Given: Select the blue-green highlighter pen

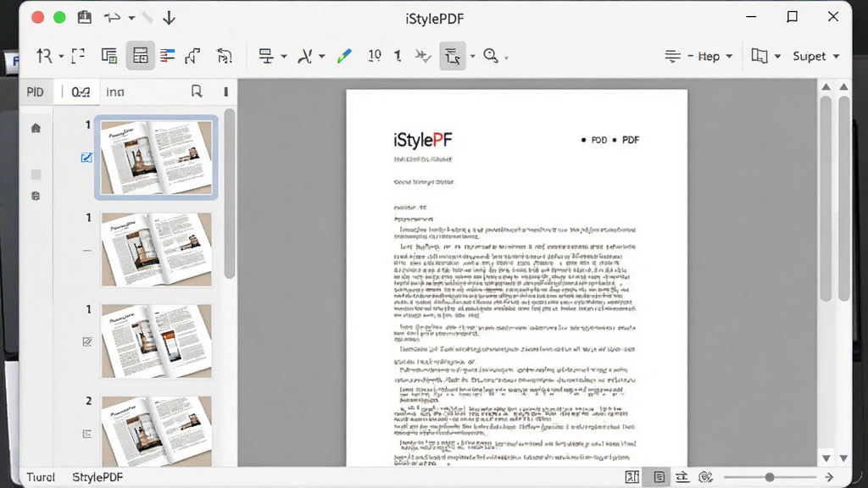Looking at the screenshot, I should point(344,56).
